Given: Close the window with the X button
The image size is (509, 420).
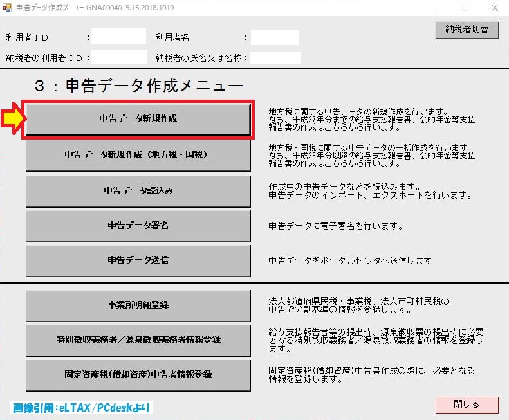Looking at the screenshot, I should 495,8.
